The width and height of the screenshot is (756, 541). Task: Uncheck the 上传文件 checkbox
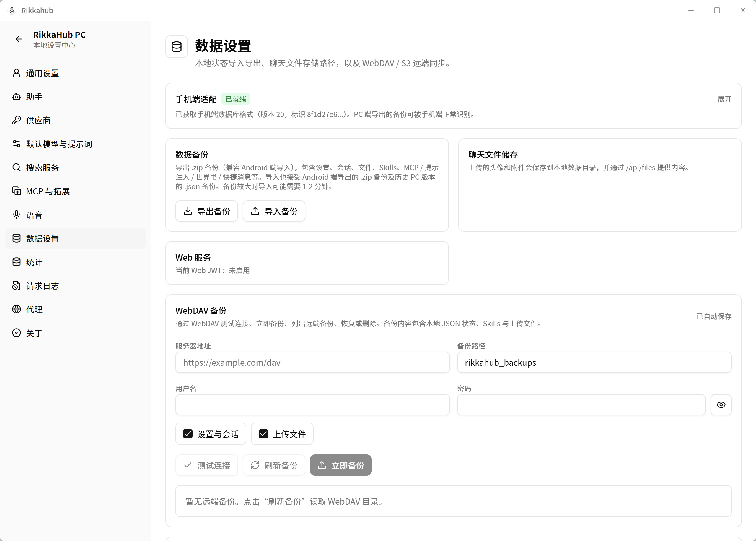tap(263, 434)
